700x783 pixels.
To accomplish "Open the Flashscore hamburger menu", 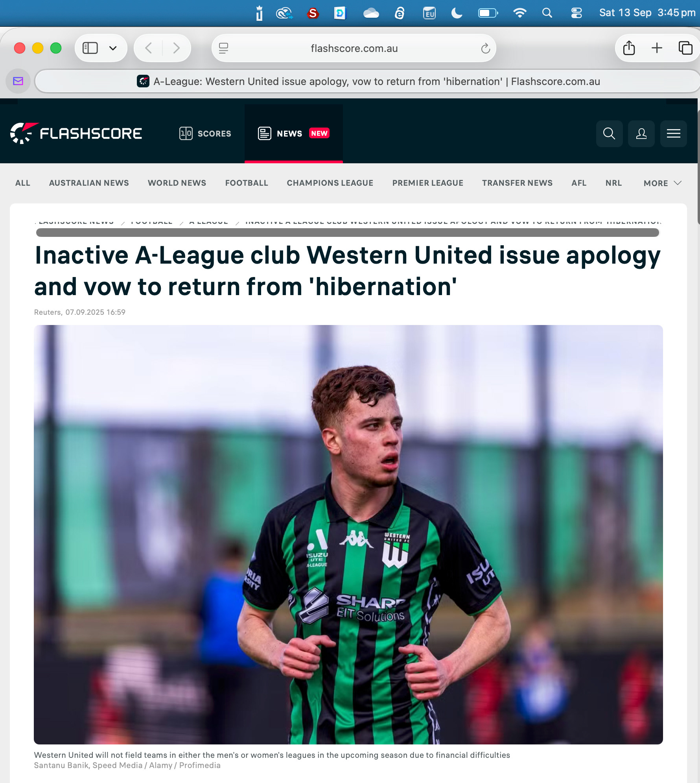I will click(673, 134).
